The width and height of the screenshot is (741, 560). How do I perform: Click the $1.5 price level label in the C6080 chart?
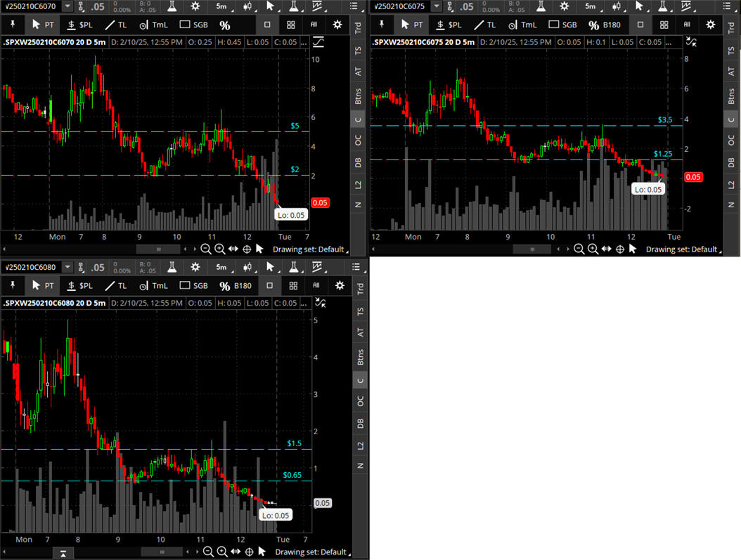tap(294, 443)
